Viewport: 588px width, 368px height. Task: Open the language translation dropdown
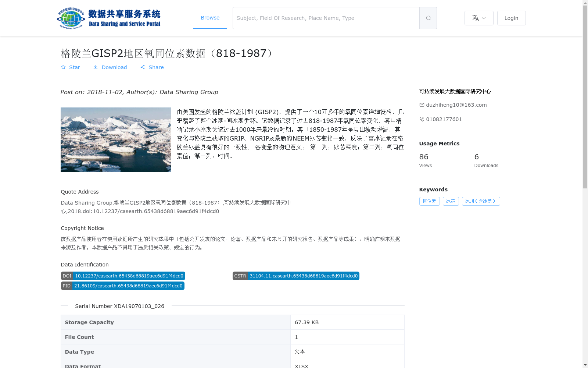tap(479, 18)
